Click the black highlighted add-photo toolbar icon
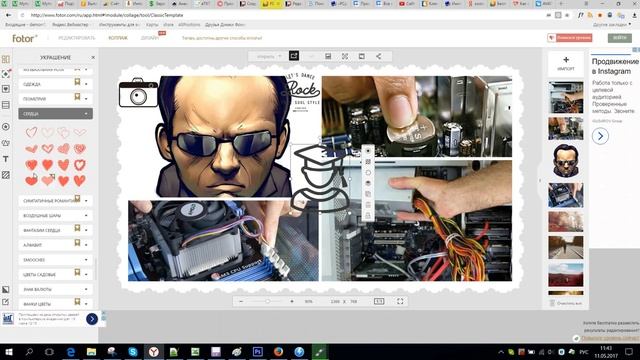The height and width of the screenshot is (360, 640). pos(294,56)
